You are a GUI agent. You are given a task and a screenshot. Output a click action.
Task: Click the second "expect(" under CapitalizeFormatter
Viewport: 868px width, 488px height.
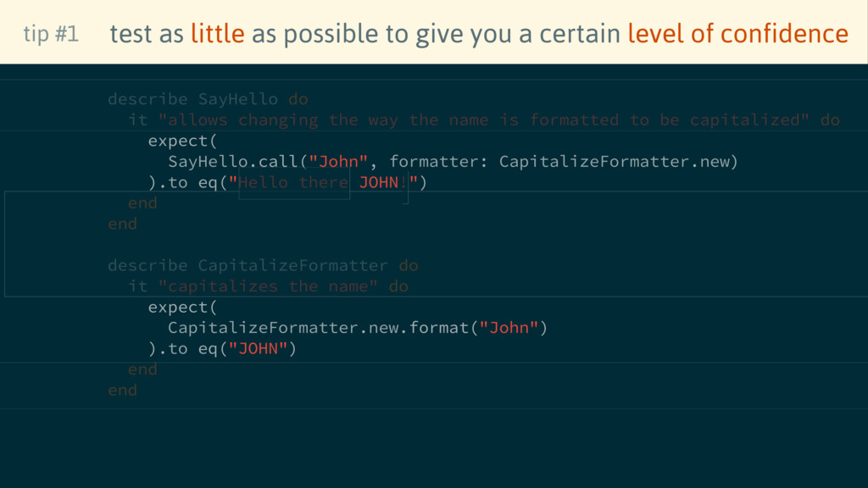point(183,307)
